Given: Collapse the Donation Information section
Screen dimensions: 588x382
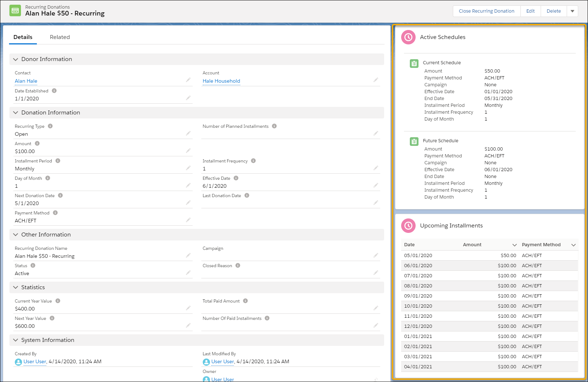Looking at the screenshot, I should (x=16, y=113).
